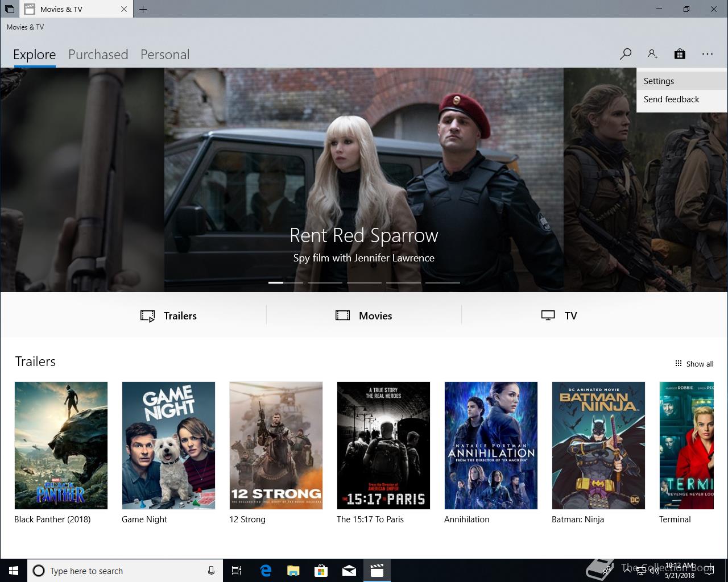
Task: Switch to the Explore tab
Action: pyautogui.click(x=35, y=55)
